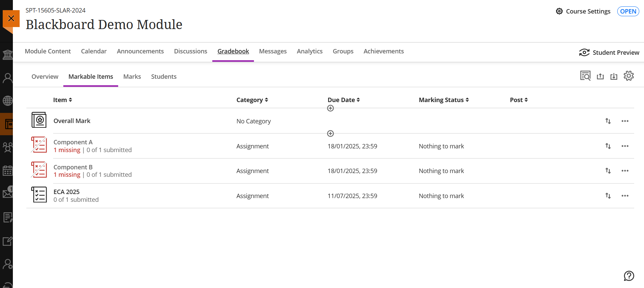The width and height of the screenshot is (644, 288).
Task: Sort by Category column
Action: 252,100
